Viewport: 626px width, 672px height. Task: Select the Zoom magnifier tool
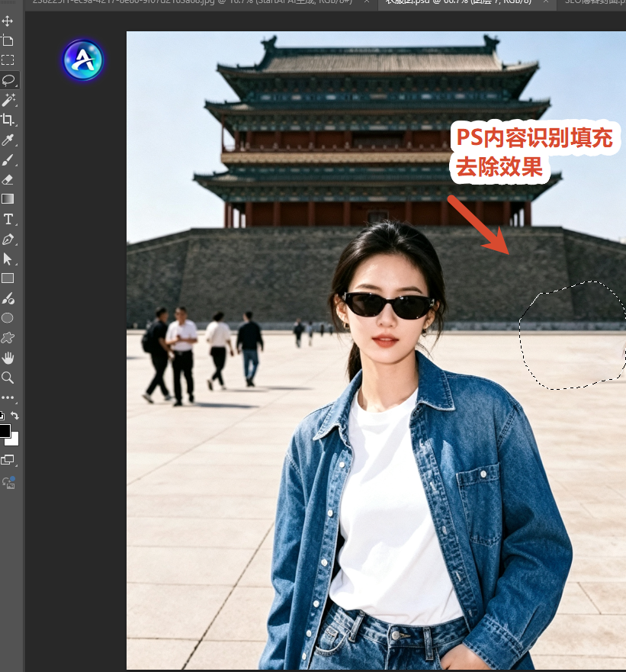click(8, 378)
